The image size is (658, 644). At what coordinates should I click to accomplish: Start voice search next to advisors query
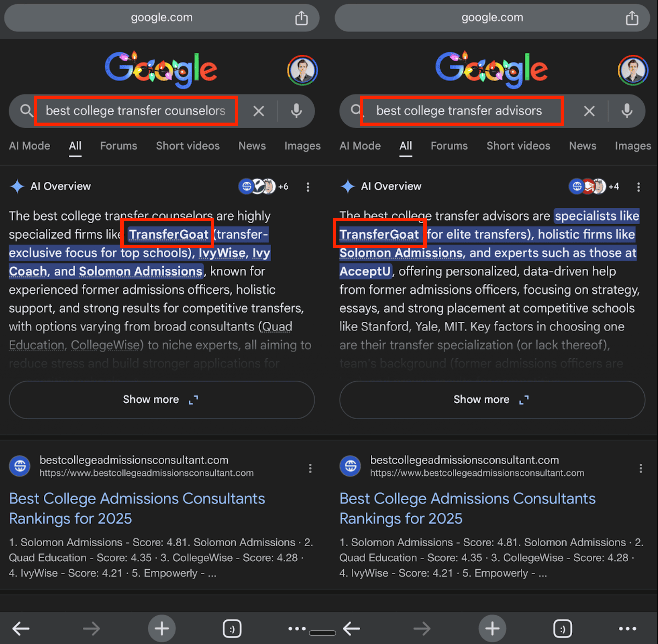(x=627, y=111)
